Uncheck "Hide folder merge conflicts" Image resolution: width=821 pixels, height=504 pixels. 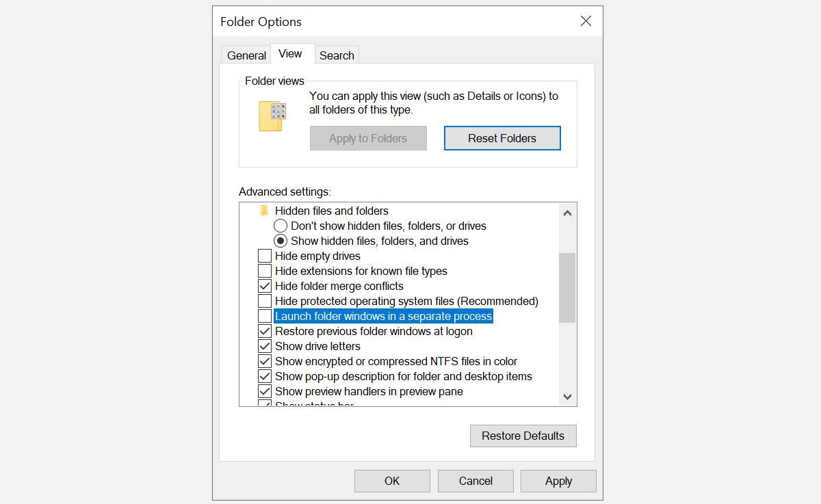[x=265, y=285]
